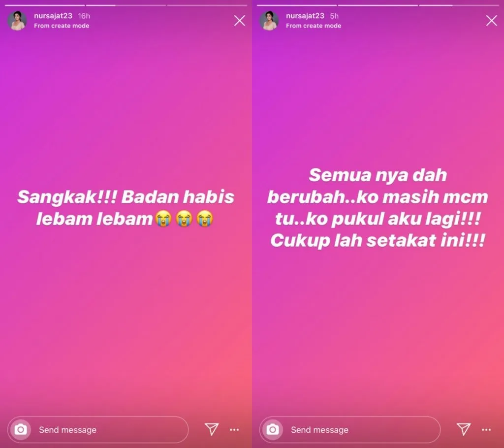Tap 'From create mode' label on right story

pos(314,26)
